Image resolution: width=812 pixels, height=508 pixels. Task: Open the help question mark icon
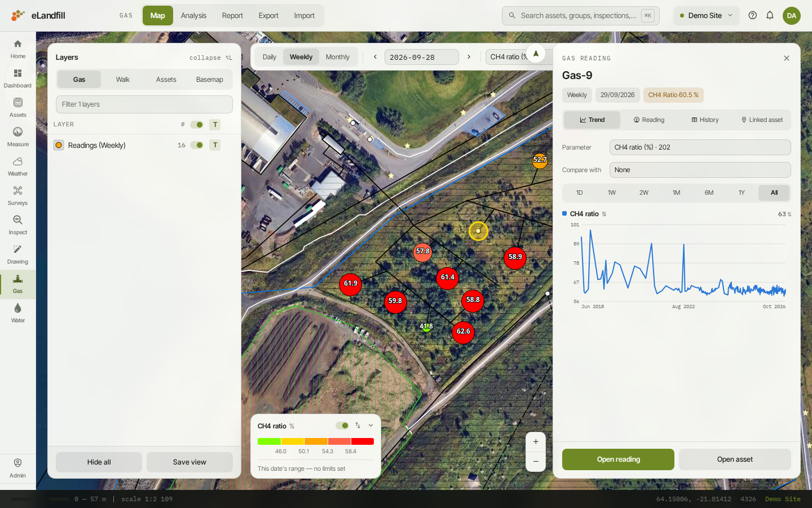coord(752,16)
